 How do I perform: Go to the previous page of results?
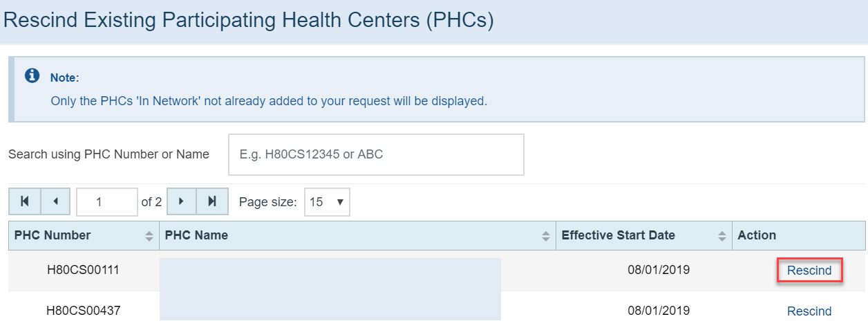(x=56, y=202)
